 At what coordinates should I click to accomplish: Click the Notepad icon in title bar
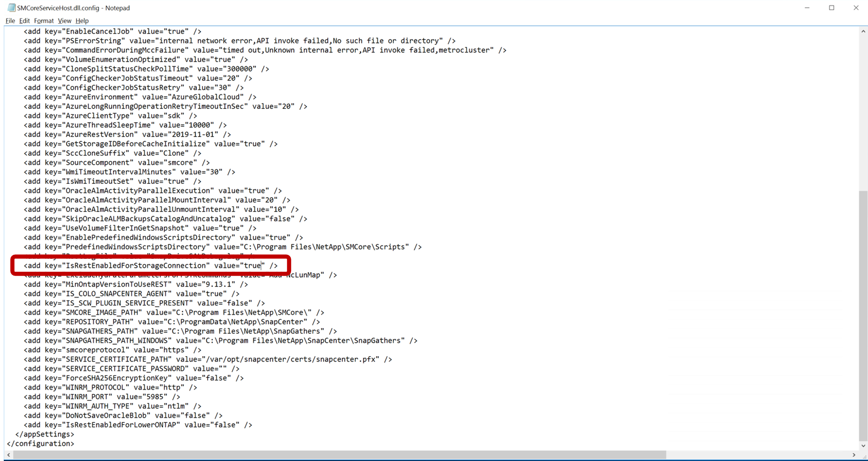[x=12, y=8]
